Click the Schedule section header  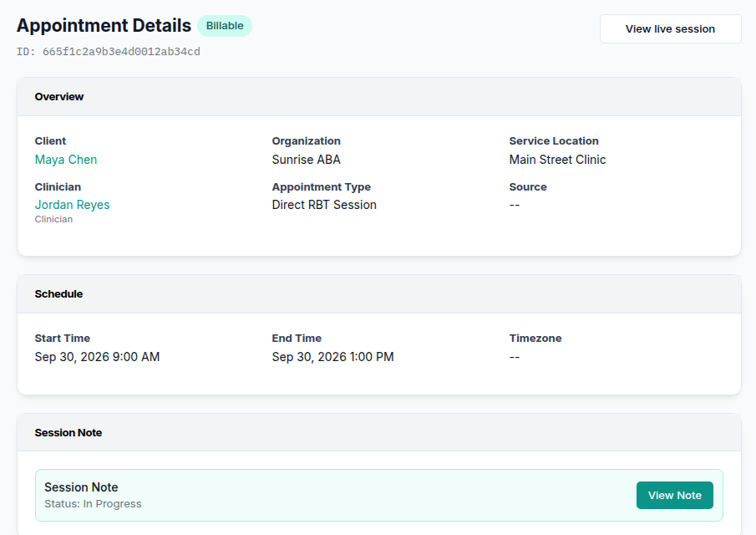pos(379,293)
